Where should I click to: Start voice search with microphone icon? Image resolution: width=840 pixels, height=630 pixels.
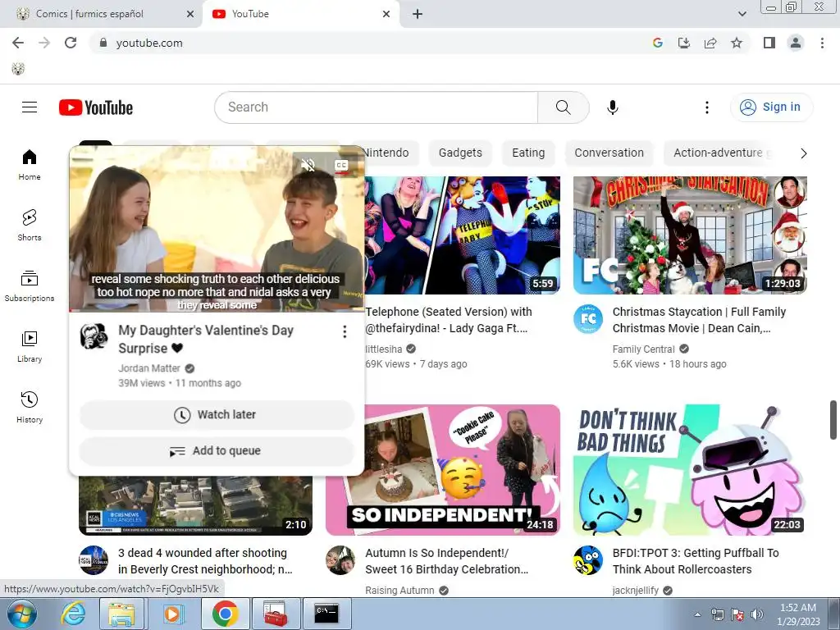612,107
